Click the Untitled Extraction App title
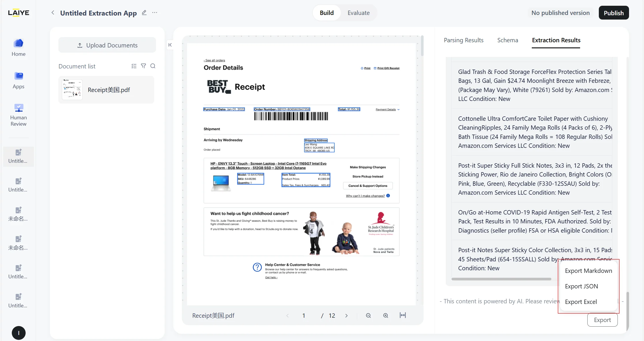Screen dimensions: 644x341 tap(98, 13)
